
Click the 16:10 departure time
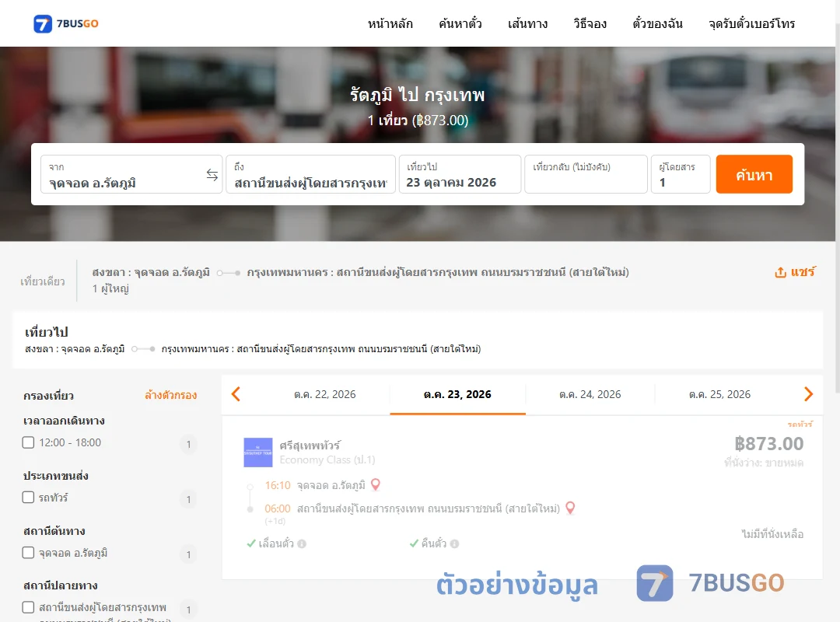pos(278,485)
